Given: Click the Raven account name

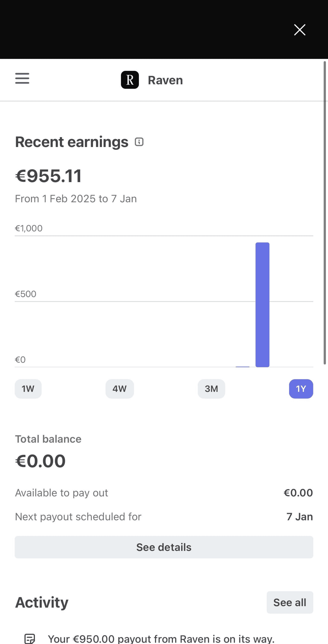Looking at the screenshot, I should pos(165,80).
